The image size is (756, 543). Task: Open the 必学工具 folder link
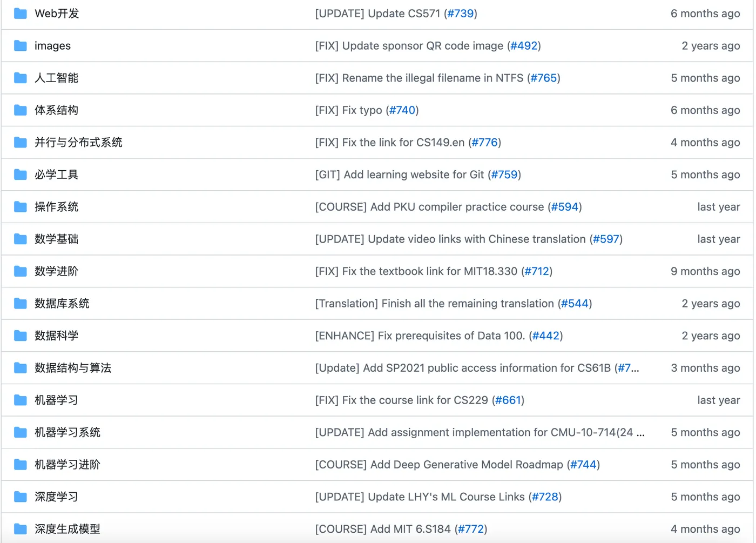56,175
